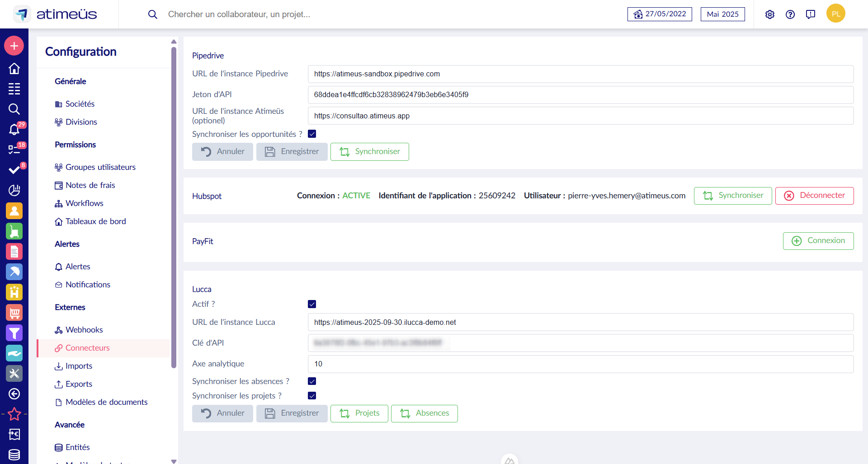The height and width of the screenshot is (464, 868).
Task: Open the pie chart reports icon
Action: coord(14,190)
